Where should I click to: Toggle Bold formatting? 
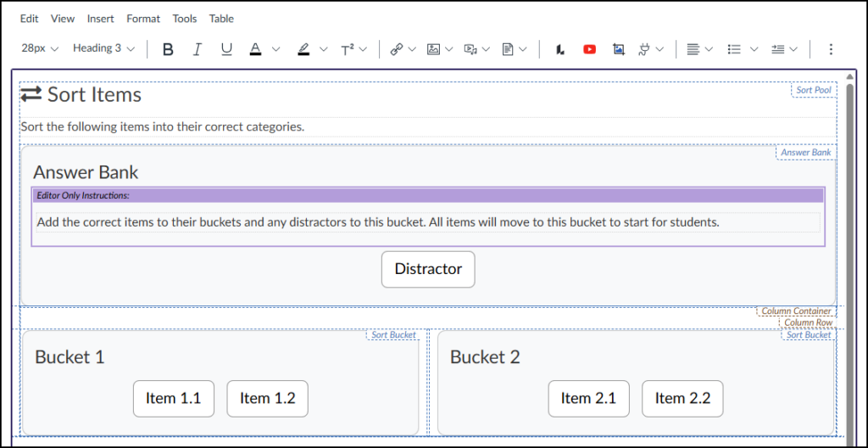[168, 49]
